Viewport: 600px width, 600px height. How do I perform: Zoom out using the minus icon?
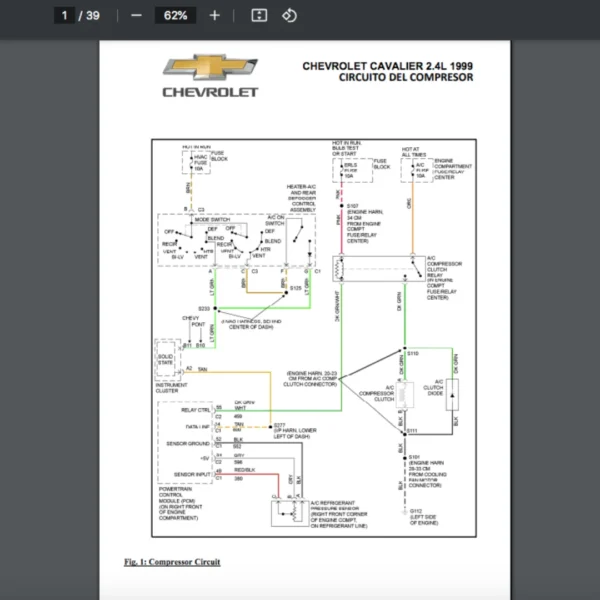136,16
